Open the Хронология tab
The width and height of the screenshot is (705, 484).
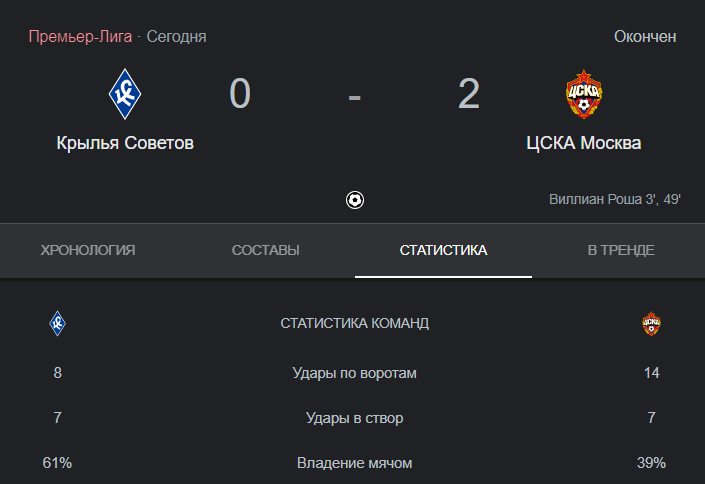pyautogui.click(x=88, y=250)
